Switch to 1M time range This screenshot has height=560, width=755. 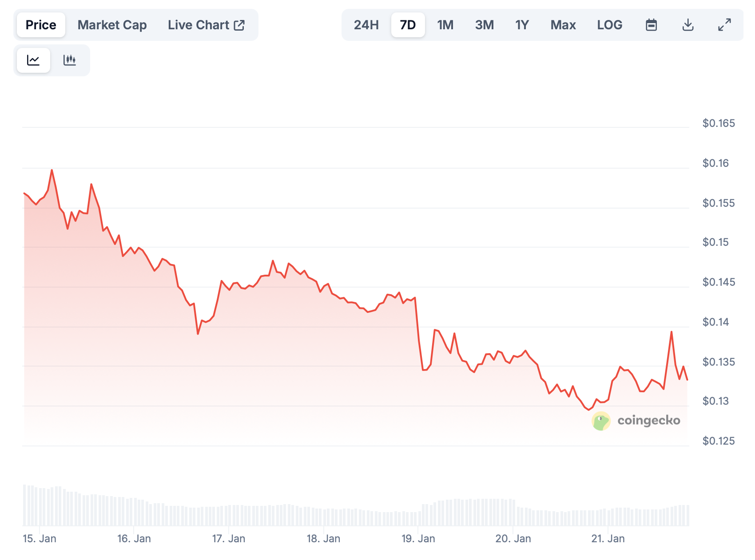(445, 25)
